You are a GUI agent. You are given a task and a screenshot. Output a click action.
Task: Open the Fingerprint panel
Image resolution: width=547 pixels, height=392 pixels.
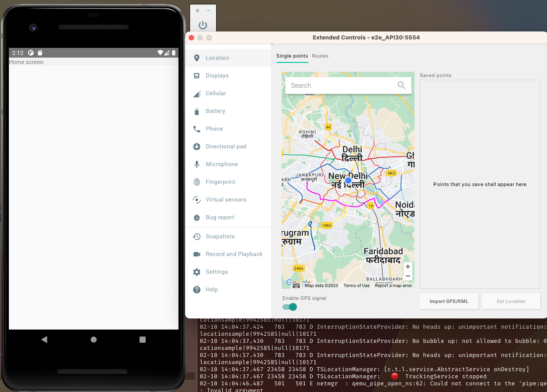click(221, 182)
